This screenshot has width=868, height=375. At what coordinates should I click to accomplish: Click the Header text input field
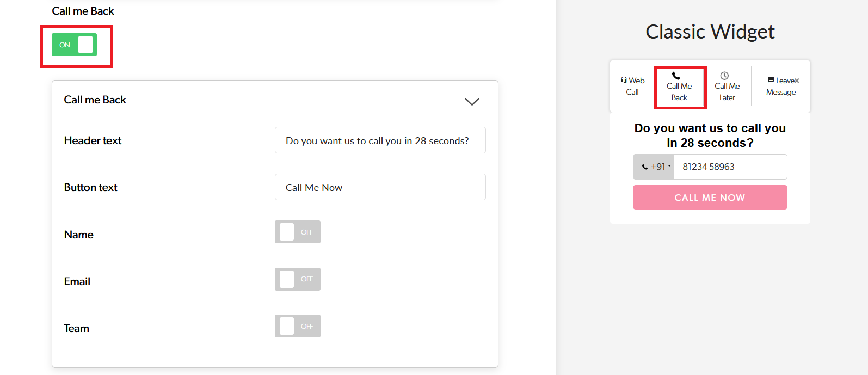tap(380, 140)
